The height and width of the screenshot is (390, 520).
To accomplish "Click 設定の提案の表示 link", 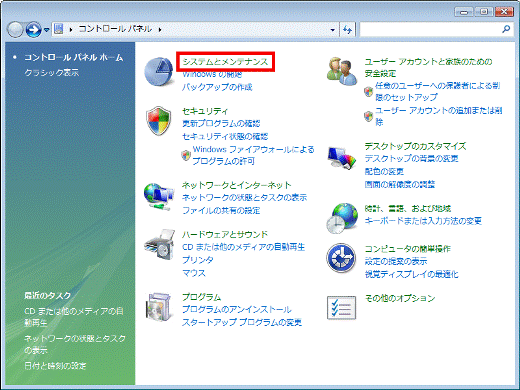I will click(396, 261).
